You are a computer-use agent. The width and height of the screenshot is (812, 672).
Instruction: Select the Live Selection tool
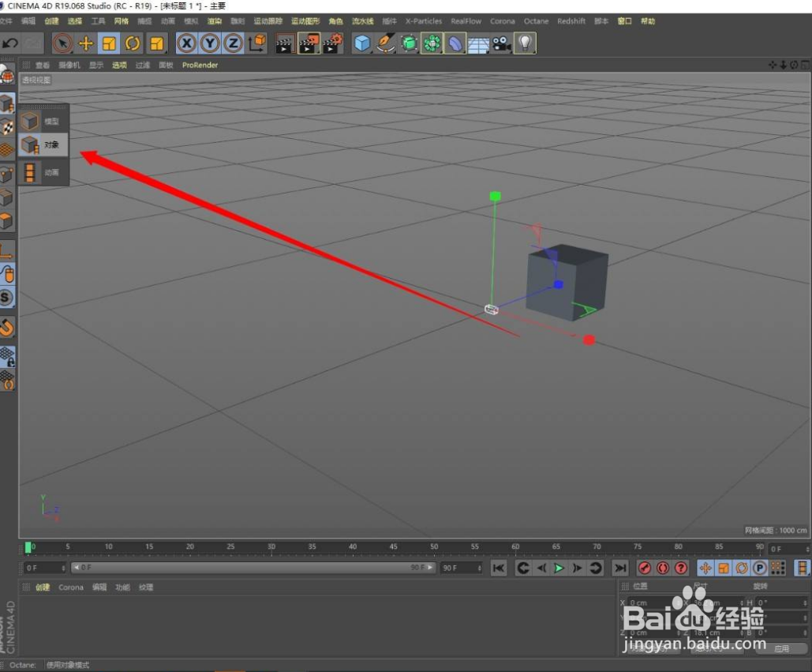click(62, 43)
